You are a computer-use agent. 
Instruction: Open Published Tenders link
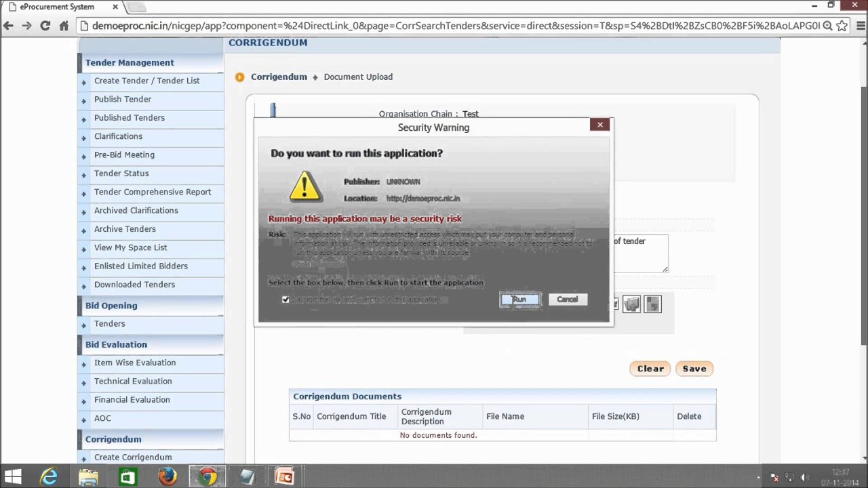(x=130, y=118)
